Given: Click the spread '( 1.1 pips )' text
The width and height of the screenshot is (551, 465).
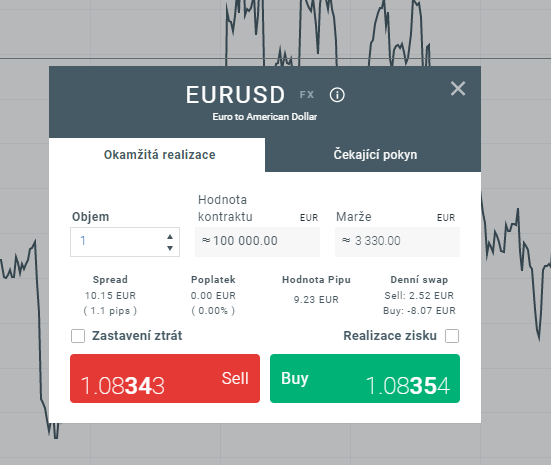Looking at the screenshot, I should point(110,311).
